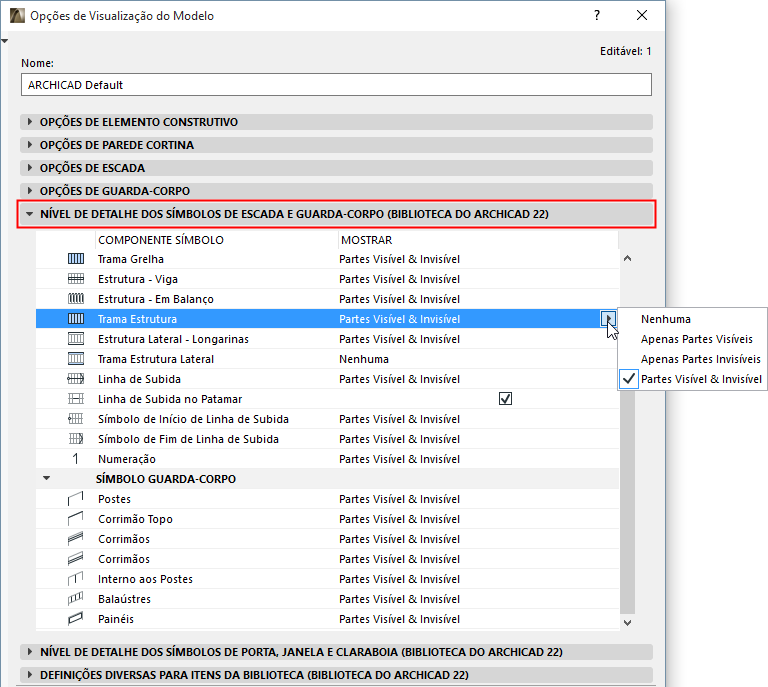768x687 pixels.
Task: Select the Trama Grelha row label
Action: click(131, 259)
